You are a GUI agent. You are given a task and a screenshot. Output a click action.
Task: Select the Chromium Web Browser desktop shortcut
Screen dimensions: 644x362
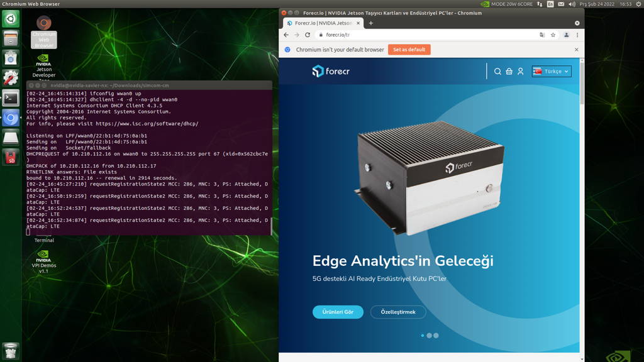pyautogui.click(x=44, y=32)
